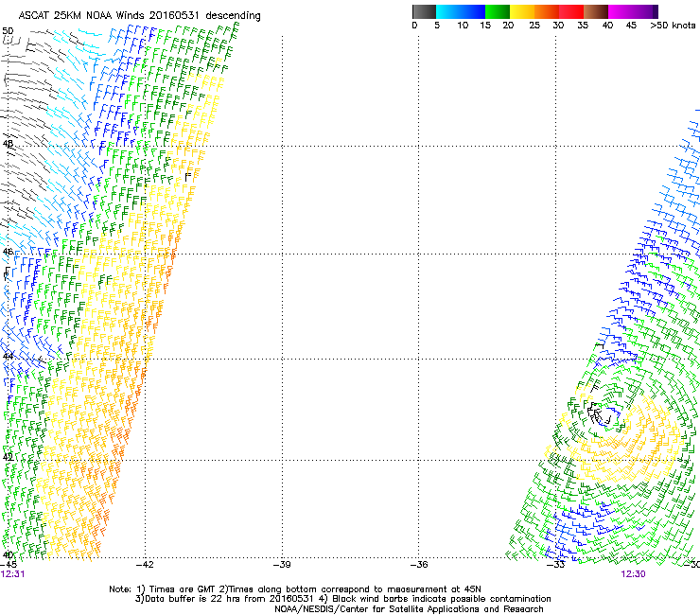Screen dimensions: 700x615
Task: Click the -45 longitude axis label
Action: pos(8,565)
